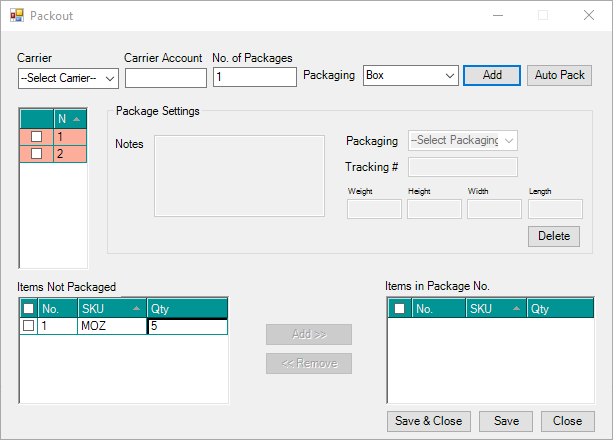
Task: Focus the Carrier Account text field
Action: [x=165, y=77]
